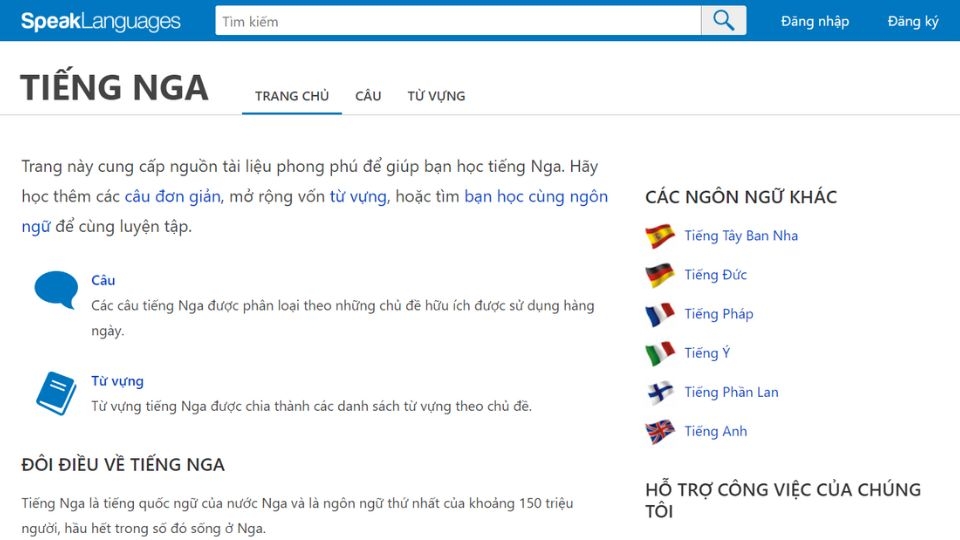Click the British flag icon
The width and height of the screenshot is (960, 540).
pos(659,432)
